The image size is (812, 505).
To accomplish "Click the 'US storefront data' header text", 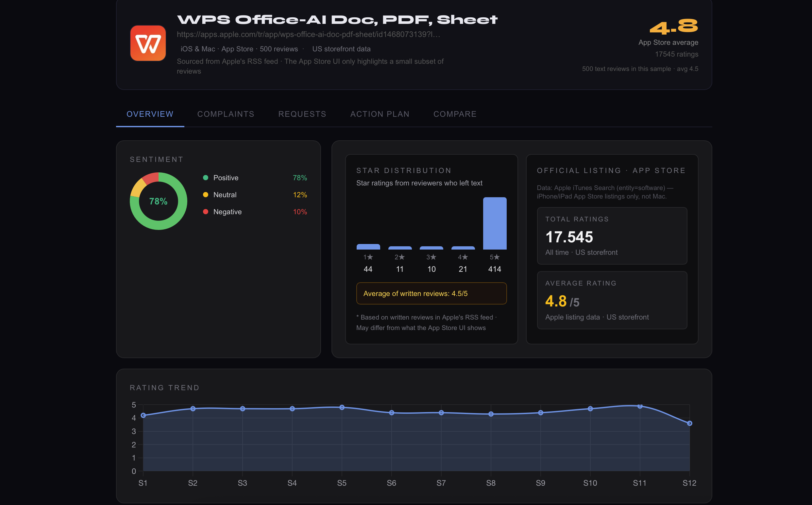I will pos(341,49).
